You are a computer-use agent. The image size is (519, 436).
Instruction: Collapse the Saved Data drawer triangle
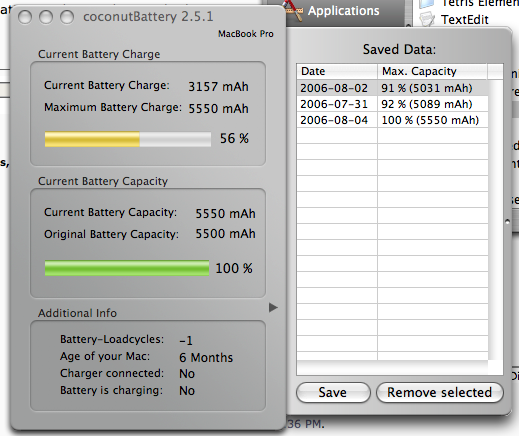coord(273,307)
